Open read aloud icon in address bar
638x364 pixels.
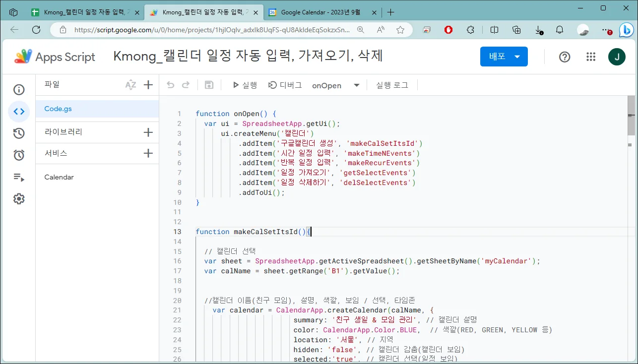pyautogui.click(x=381, y=30)
